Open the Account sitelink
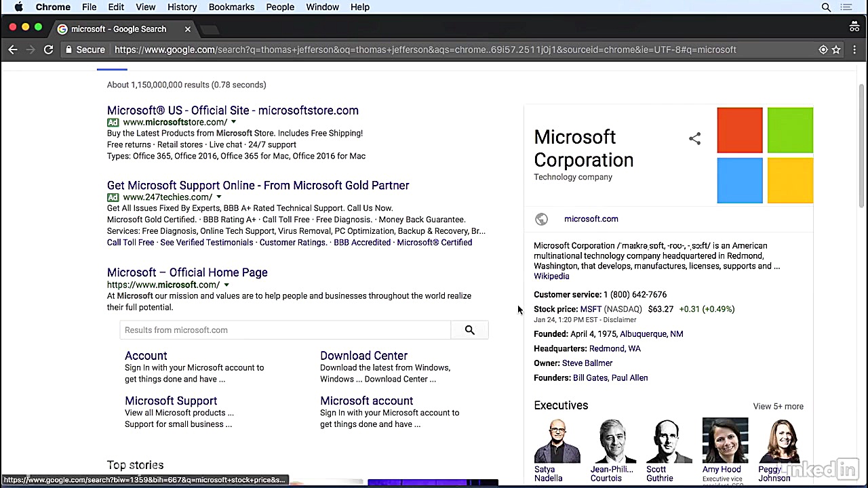868x488 pixels. point(146,356)
